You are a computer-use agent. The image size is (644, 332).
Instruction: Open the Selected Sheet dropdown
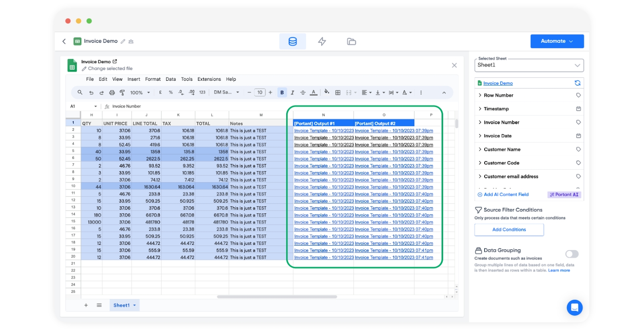pos(529,65)
